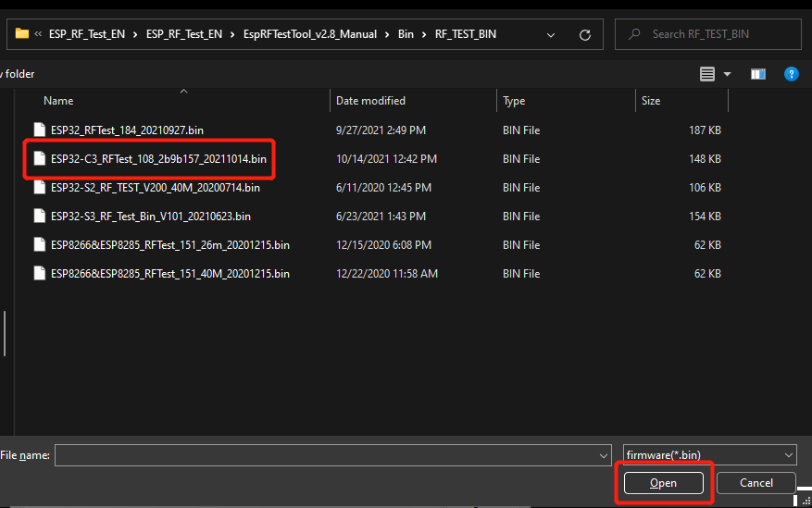Open the firmware(*.bin) file type dropdown
This screenshot has height=508, width=812.
coord(788,455)
